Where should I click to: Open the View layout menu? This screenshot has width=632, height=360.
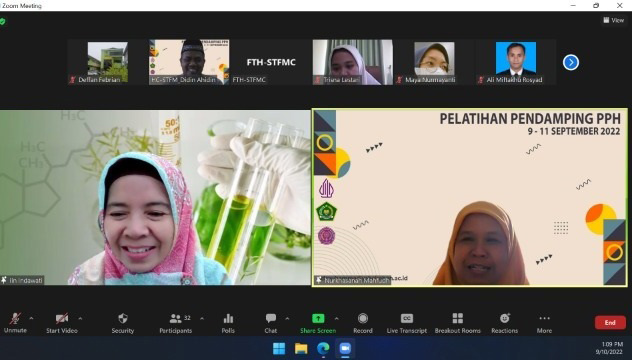coord(613,20)
